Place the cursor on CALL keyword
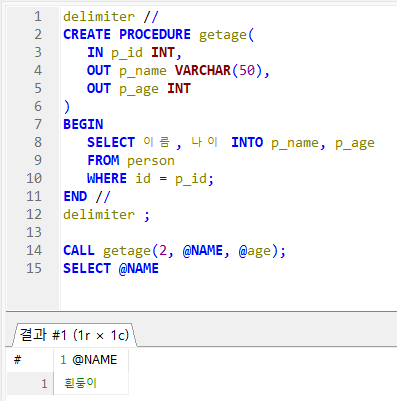 pos(79,250)
